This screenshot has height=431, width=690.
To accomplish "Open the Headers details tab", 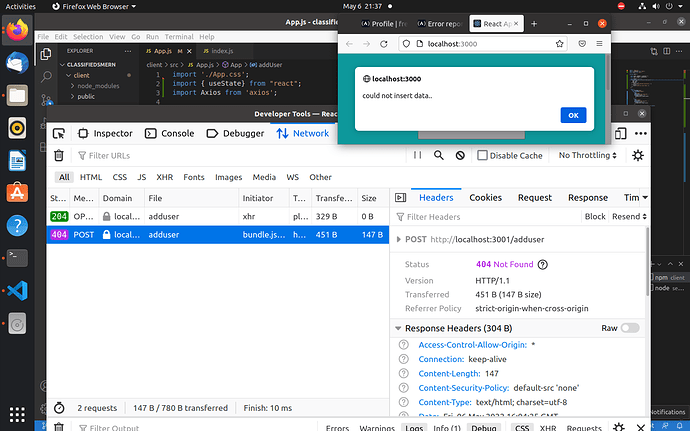I will 436,198.
